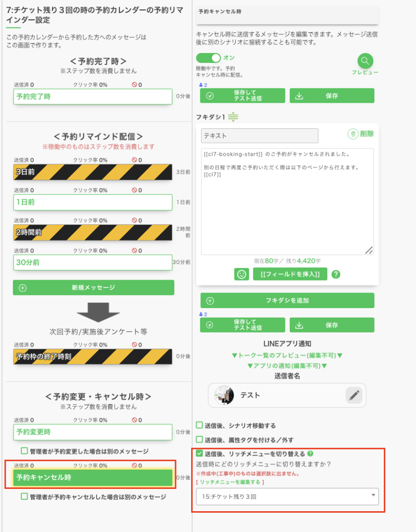Click the emoji smiley icon button
Image resolution: width=416 pixels, height=532 pixels.
(241, 274)
